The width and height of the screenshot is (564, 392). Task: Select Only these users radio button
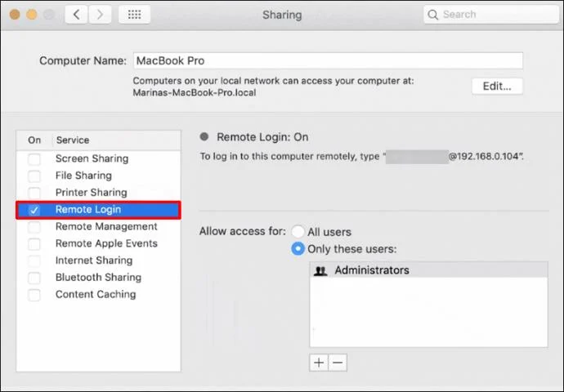click(298, 248)
